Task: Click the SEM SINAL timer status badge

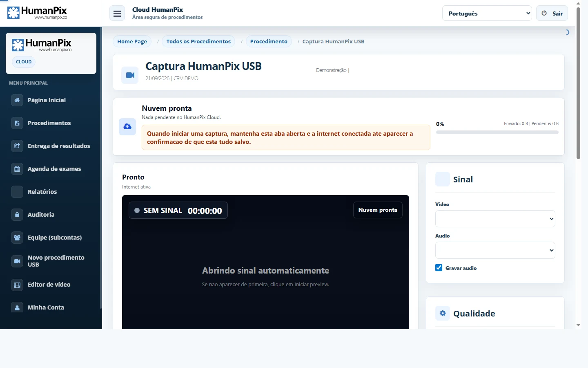Action: pos(178,210)
